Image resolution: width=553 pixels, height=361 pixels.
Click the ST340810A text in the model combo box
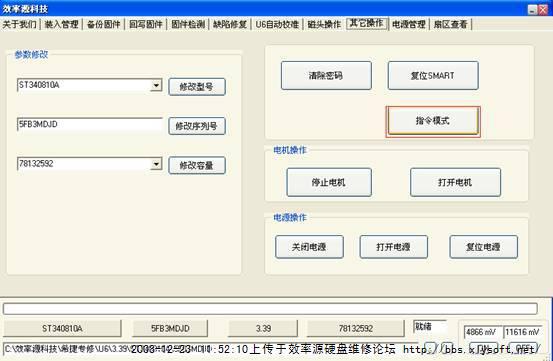point(39,85)
